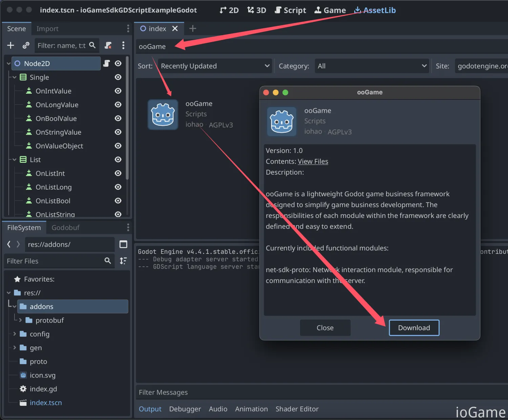Hide the OnIntValue node visibility
Image resolution: width=508 pixels, height=420 pixels.
click(x=118, y=91)
